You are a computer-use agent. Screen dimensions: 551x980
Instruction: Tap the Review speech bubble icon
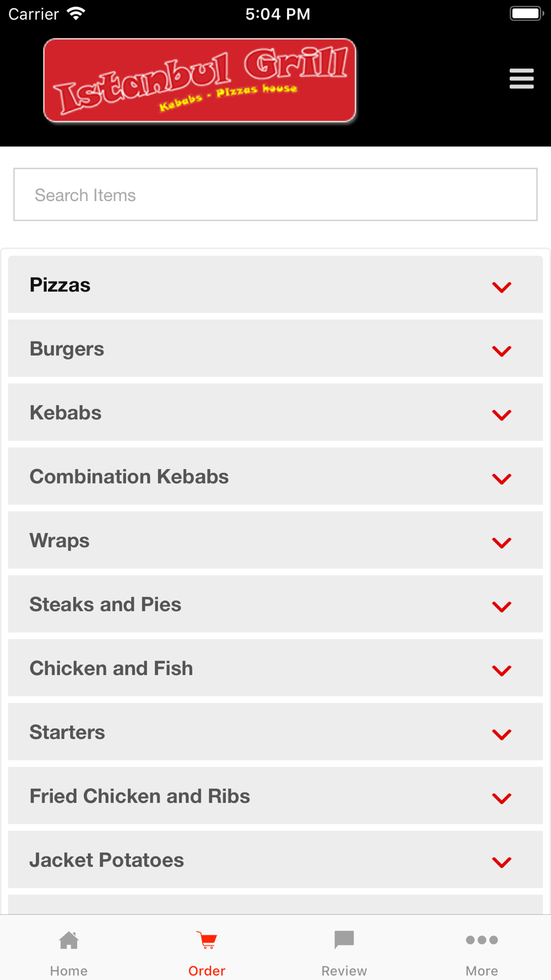344,940
